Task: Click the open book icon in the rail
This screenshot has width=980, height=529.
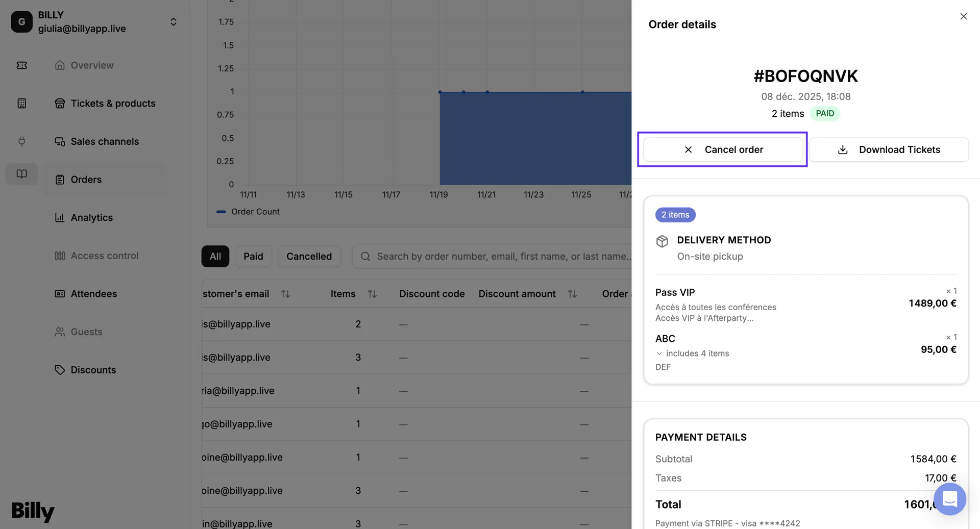Action: (x=21, y=174)
